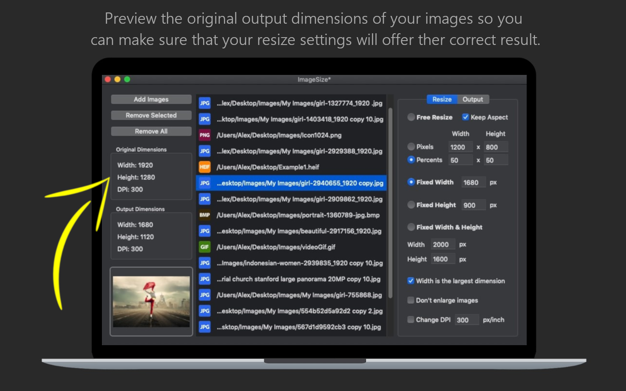Click the BMP icon for portrait-1360789-jpg.bmp
This screenshot has height=391, width=626.
tap(204, 215)
